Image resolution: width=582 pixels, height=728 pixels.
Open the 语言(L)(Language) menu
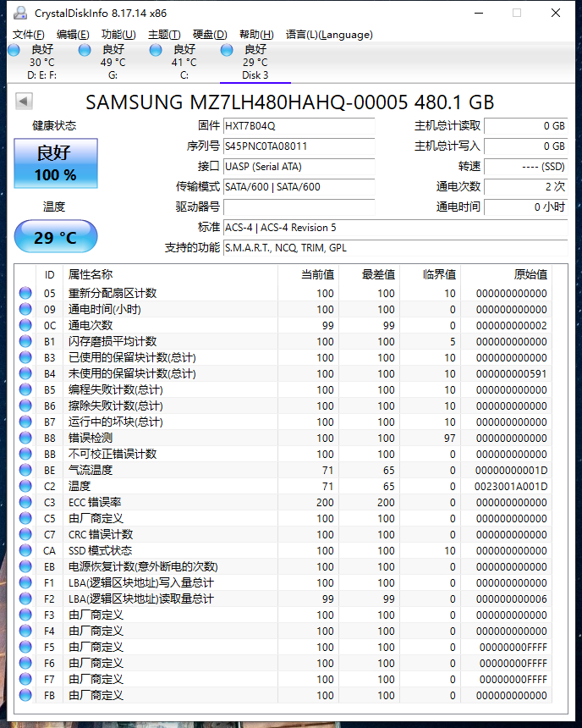pyautogui.click(x=329, y=35)
